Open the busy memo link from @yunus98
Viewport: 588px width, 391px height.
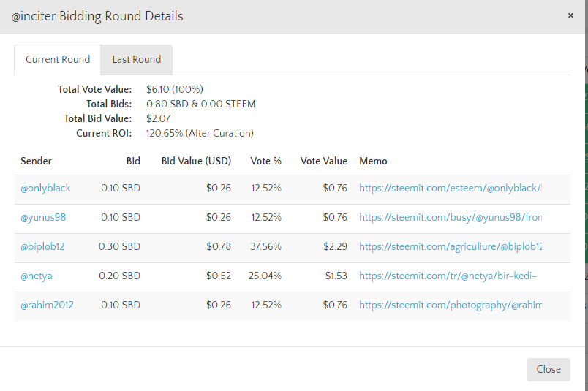pos(450,218)
